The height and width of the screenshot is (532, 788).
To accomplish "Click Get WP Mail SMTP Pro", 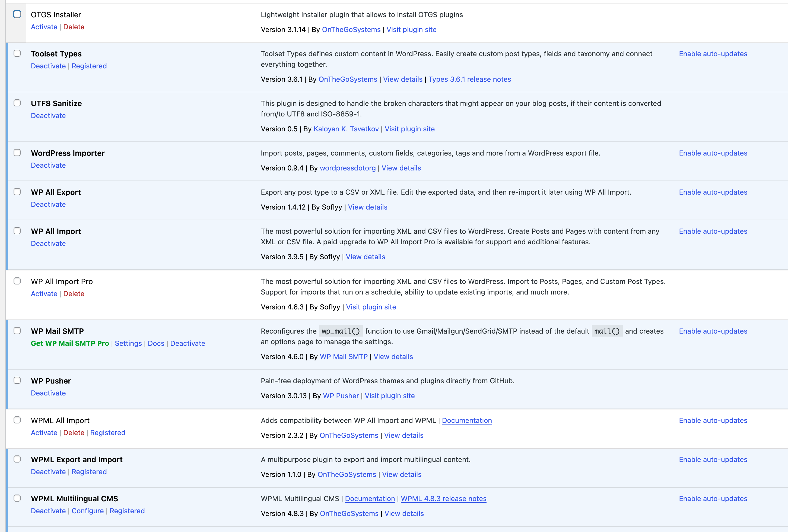I will coord(70,343).
